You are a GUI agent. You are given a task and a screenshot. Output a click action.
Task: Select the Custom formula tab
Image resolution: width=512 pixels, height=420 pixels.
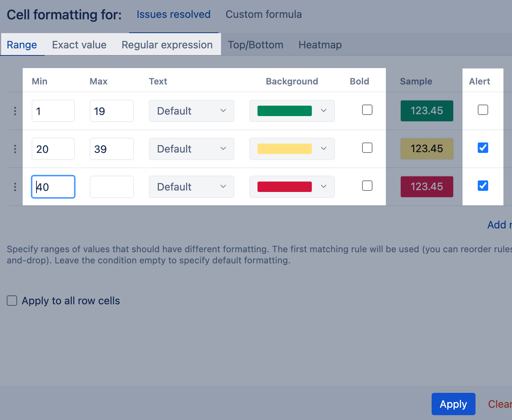tap(263, 14)
